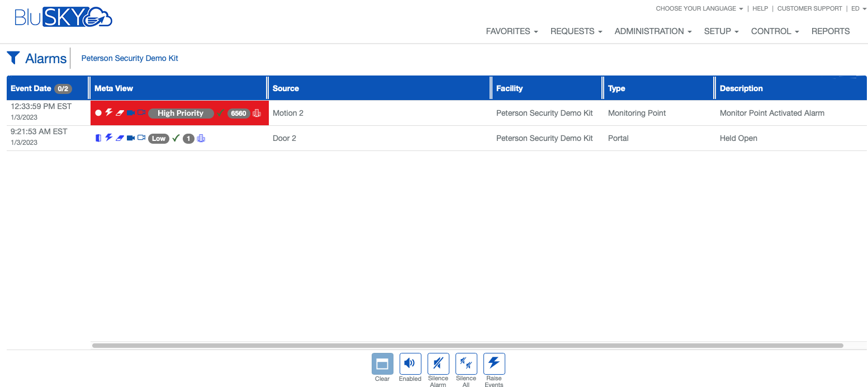The width and height of the screenshot is (868, 387).
Task: Click the lightning bolt icon in Motion 2 row
Action: pyautogui.click(x=109, y=113)
